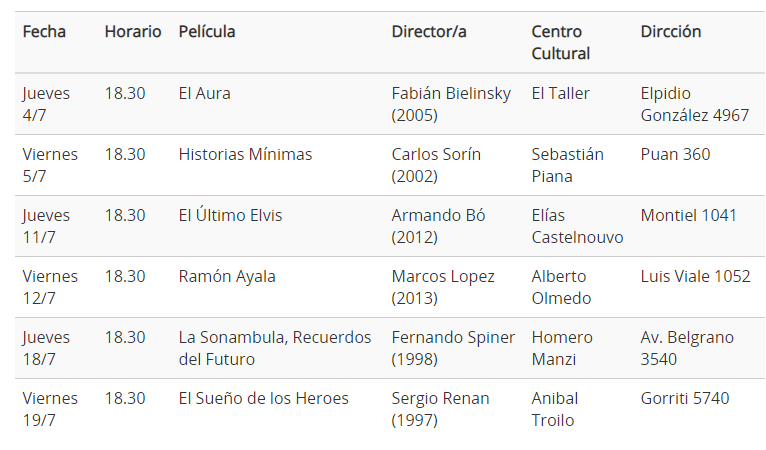Select the Elpidio González 4967 address

(695, 104)
